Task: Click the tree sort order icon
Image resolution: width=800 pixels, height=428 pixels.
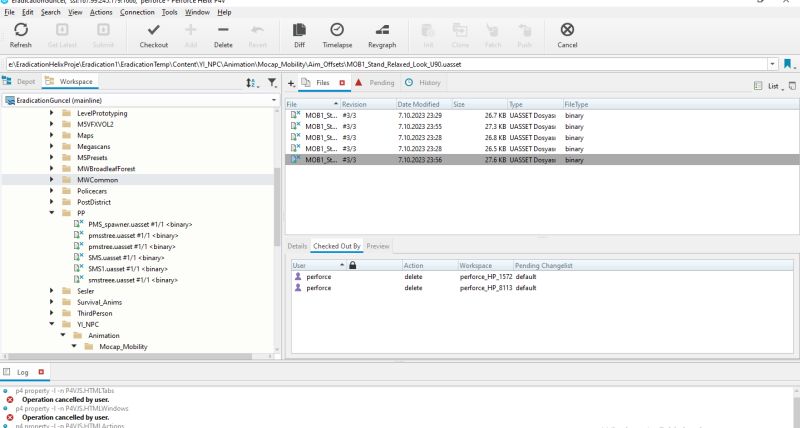Action: (251, 83)
